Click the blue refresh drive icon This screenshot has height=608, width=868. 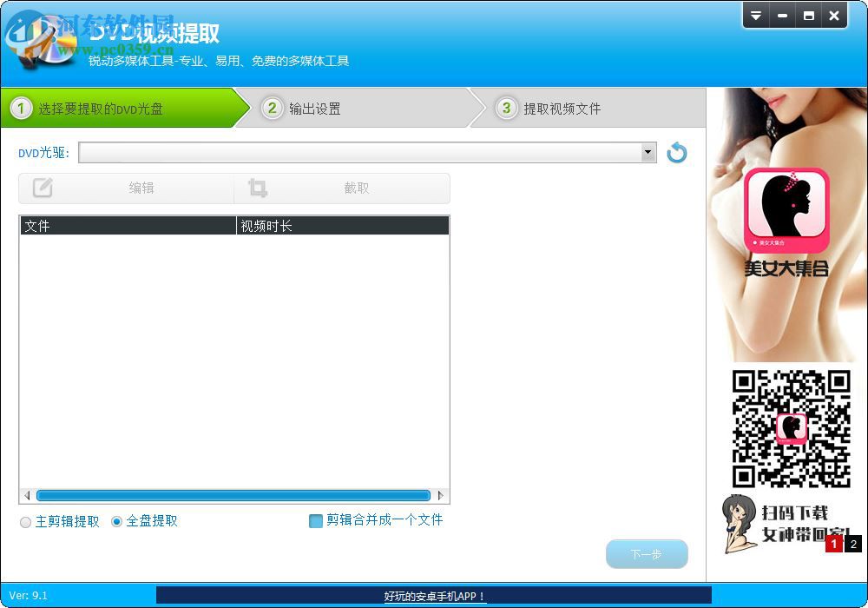point(676,152)
